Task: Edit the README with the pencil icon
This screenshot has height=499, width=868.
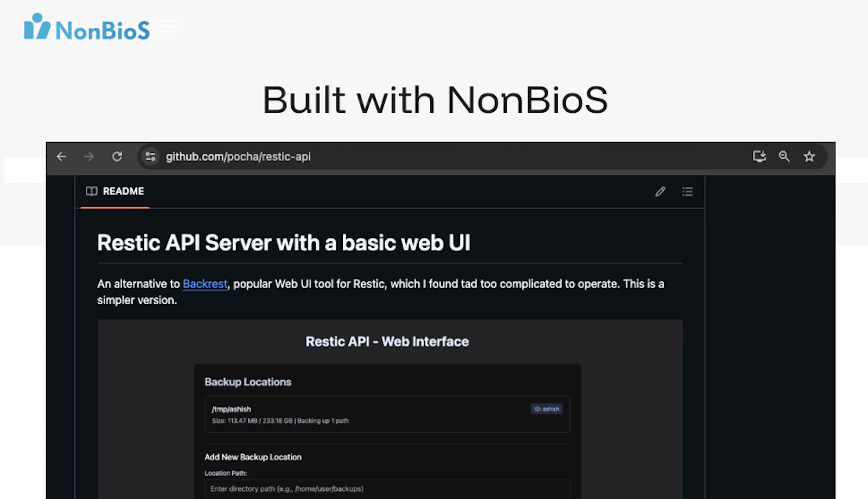Action: pos(660,191)
